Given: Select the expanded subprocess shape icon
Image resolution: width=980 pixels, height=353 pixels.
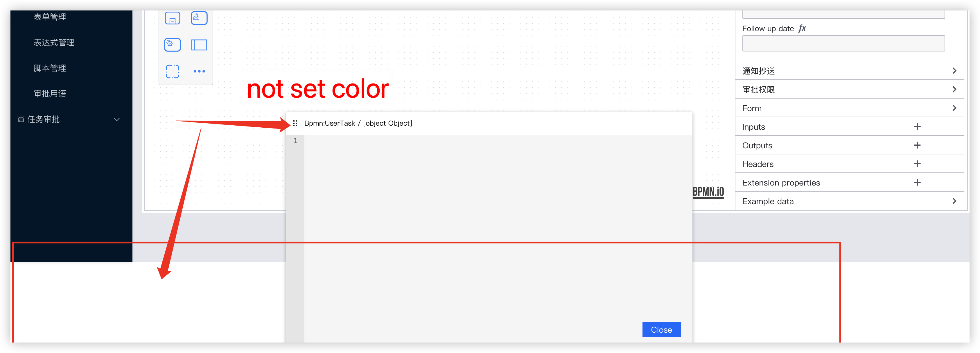Looking at the screenshot, I should [x=199, y=44].
